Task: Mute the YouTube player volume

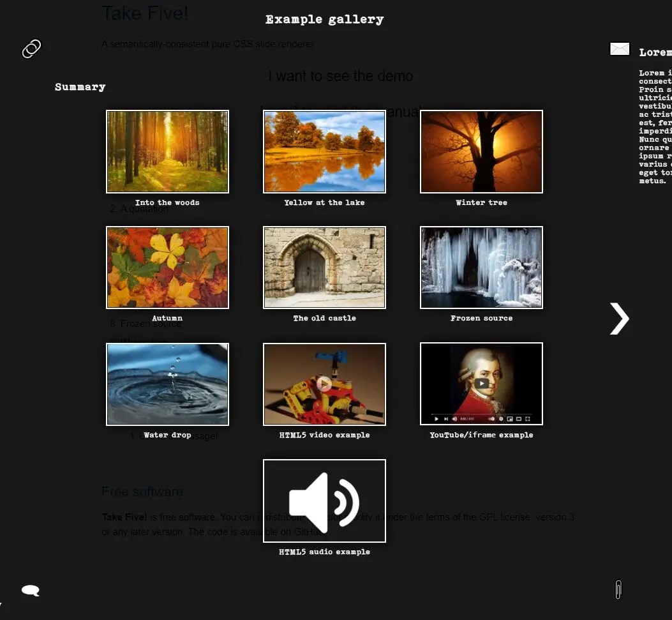Action: [x=454, y=419]
